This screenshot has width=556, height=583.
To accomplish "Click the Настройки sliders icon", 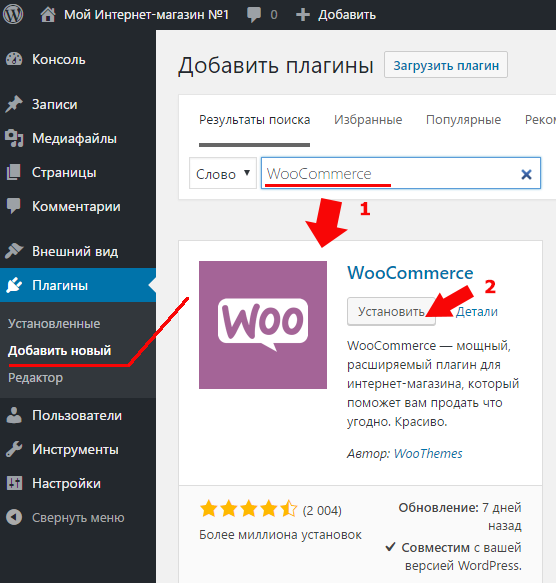I will pos(14,483).
